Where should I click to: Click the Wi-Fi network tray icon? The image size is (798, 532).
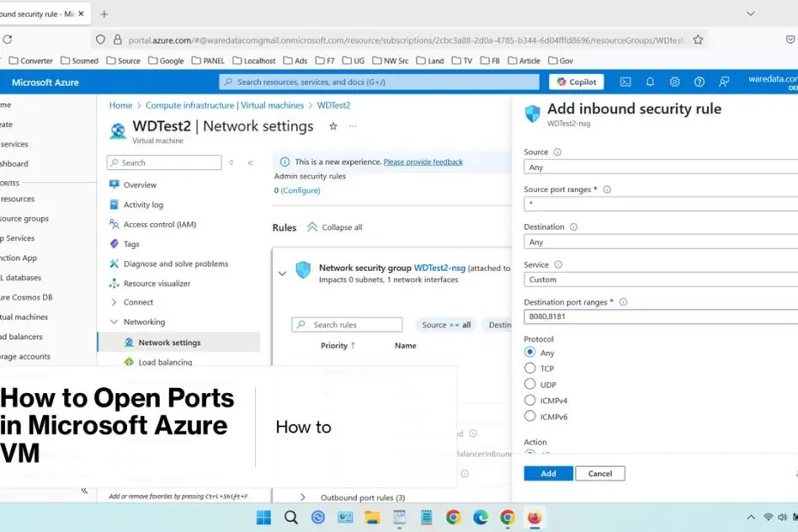tap(768, 517)
